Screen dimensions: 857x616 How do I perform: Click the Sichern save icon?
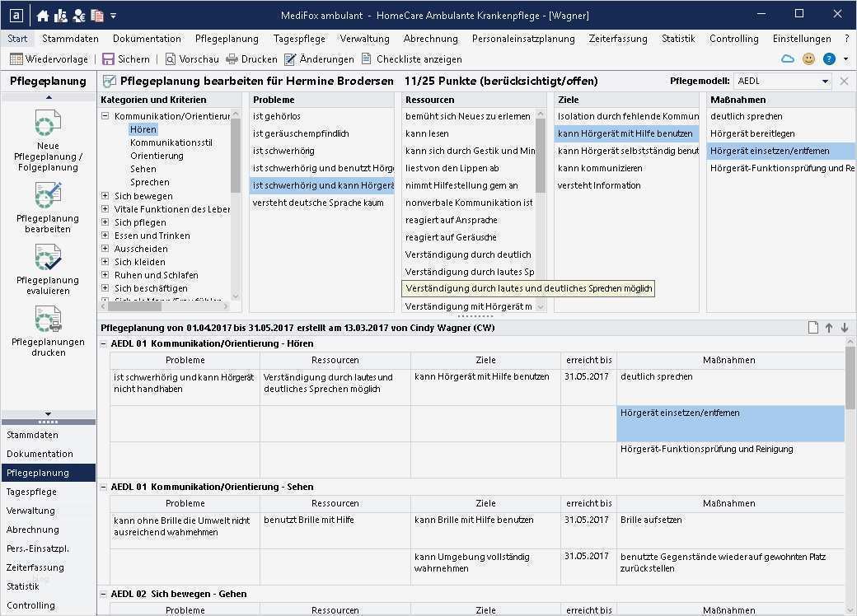click(x=108, y=59)
